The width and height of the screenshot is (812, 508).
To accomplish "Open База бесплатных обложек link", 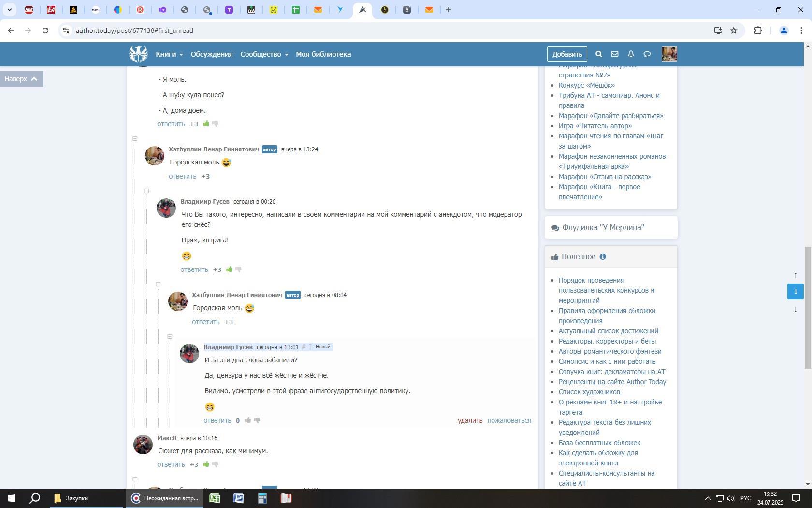I will click(x=599, y=443).
